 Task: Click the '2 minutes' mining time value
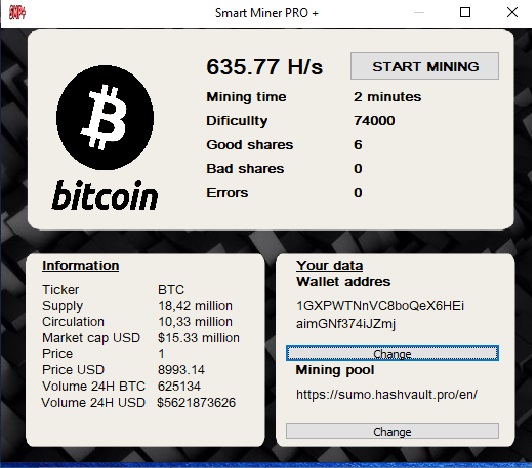pyautogui.click(x=387, y=97)
